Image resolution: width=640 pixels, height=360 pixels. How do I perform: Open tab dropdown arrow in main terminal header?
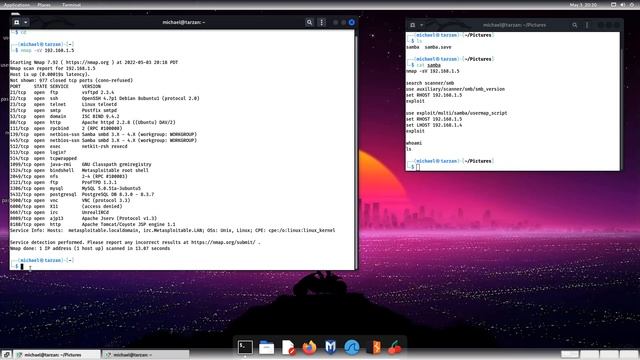25,22
